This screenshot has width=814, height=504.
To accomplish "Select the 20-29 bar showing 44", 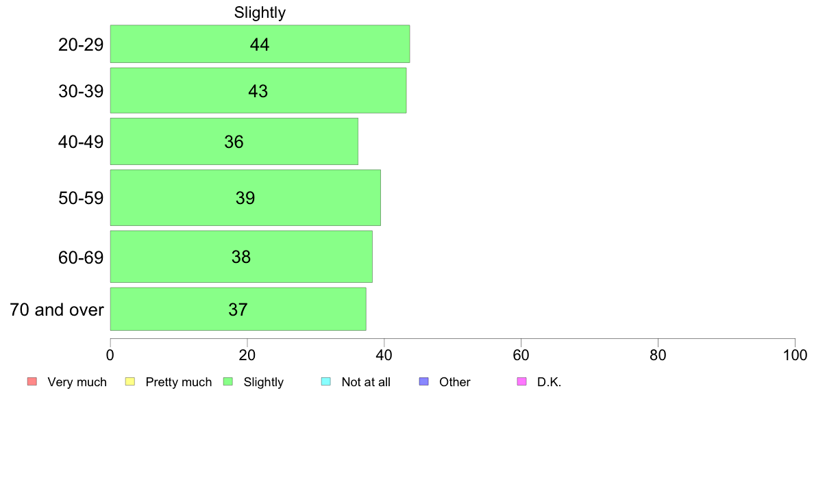I will click(x=260, y=44).
